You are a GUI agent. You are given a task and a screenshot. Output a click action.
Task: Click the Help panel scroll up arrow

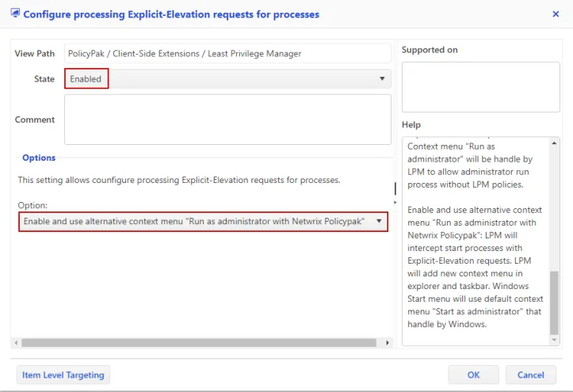pyautogui.click(x=555, y=143)
